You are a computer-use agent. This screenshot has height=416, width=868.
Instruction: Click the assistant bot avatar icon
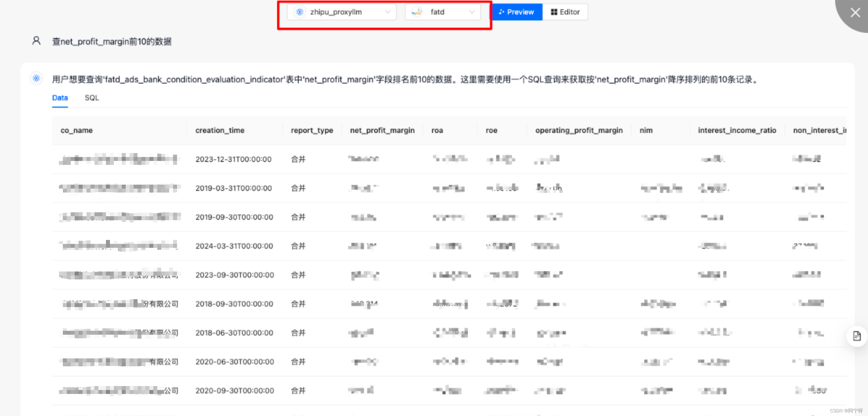36,79
